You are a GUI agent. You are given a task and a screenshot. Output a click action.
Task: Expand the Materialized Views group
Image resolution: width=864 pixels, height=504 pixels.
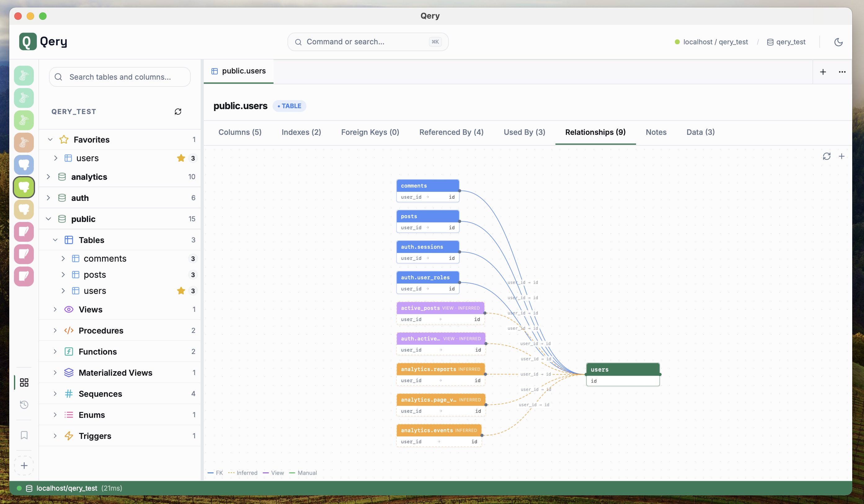point(55,373)
